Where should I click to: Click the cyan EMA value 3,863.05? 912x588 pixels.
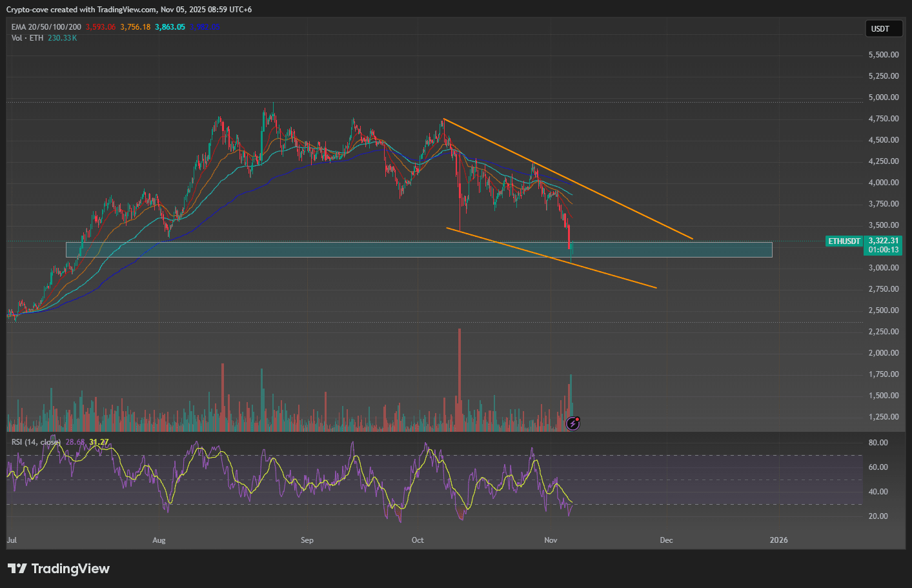pos(170,27)
